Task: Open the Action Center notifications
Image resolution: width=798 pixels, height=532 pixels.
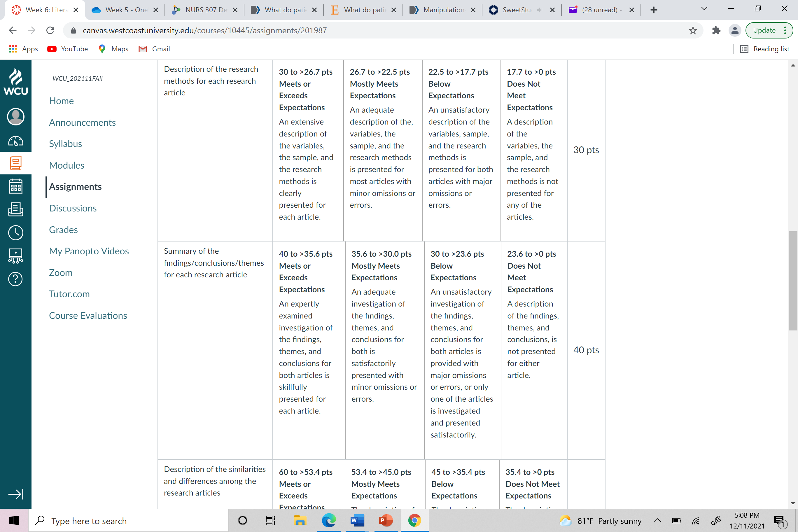Action: click(779, 520)
